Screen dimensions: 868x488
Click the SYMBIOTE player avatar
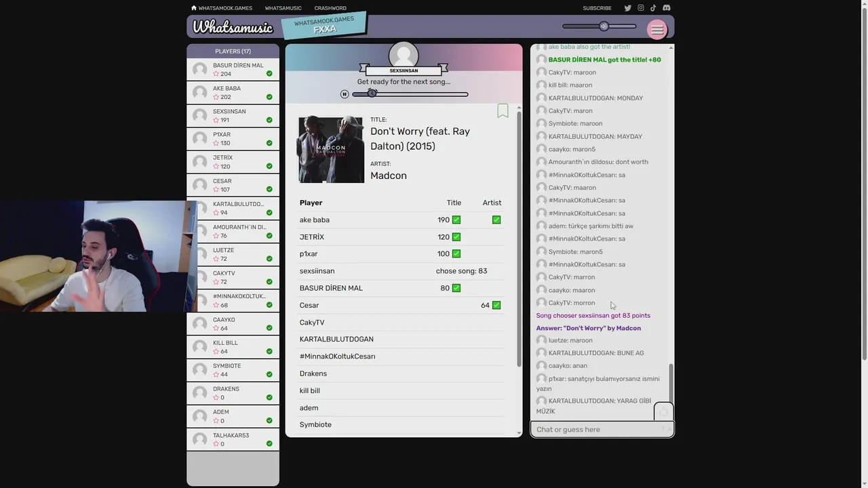[x=199, y=369]
